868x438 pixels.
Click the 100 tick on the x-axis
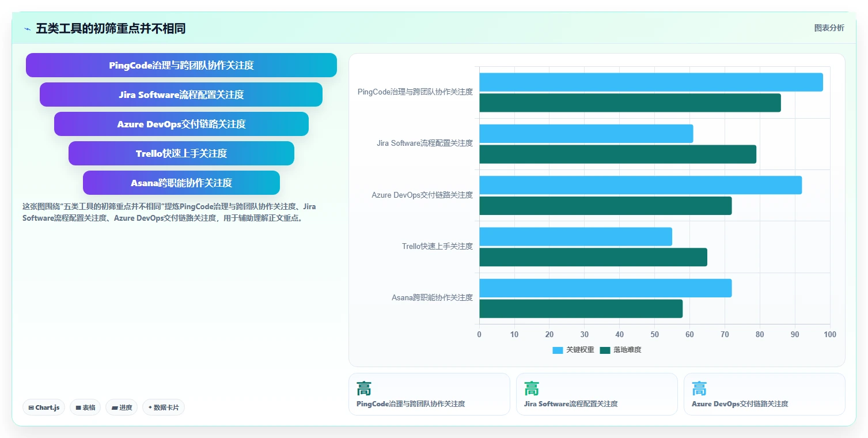(x=830, y=334)
